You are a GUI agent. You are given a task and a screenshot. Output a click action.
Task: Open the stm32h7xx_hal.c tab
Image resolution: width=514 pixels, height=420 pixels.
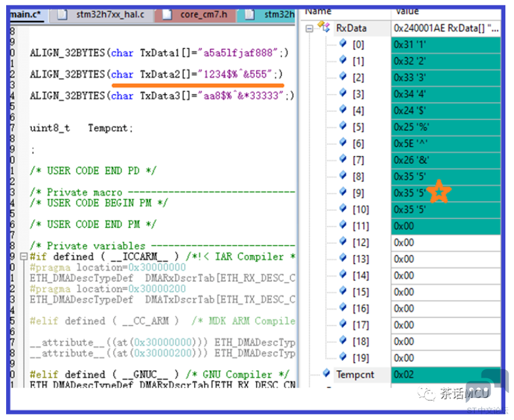[x=101, y=15]
